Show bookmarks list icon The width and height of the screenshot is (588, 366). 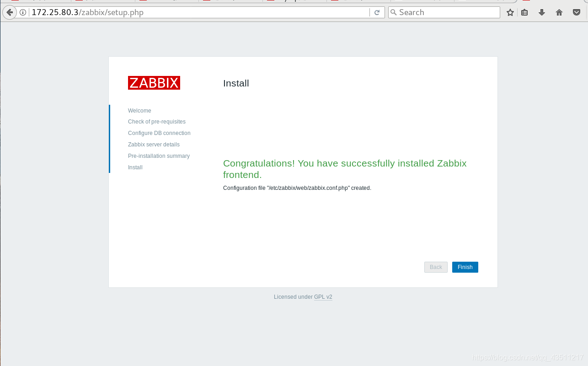click(x=525, y=12)
